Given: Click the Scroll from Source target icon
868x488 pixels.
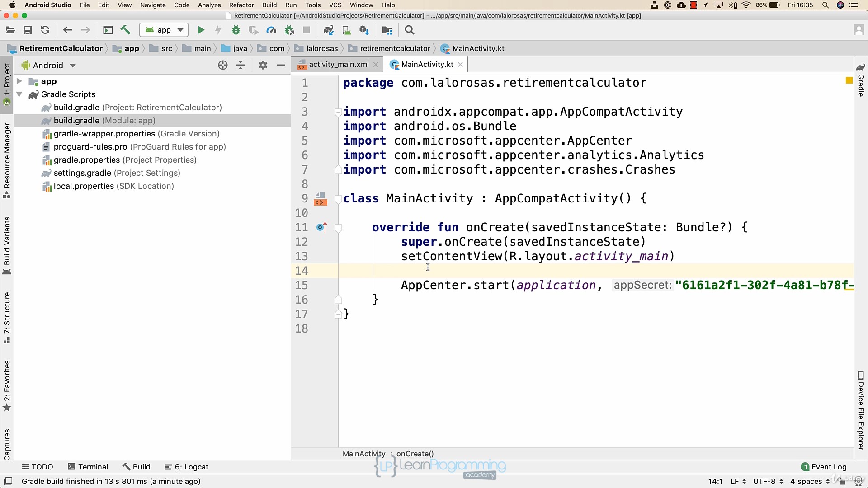Looking at the screenshot, I should pyautogui.click(x=223, y=66).
